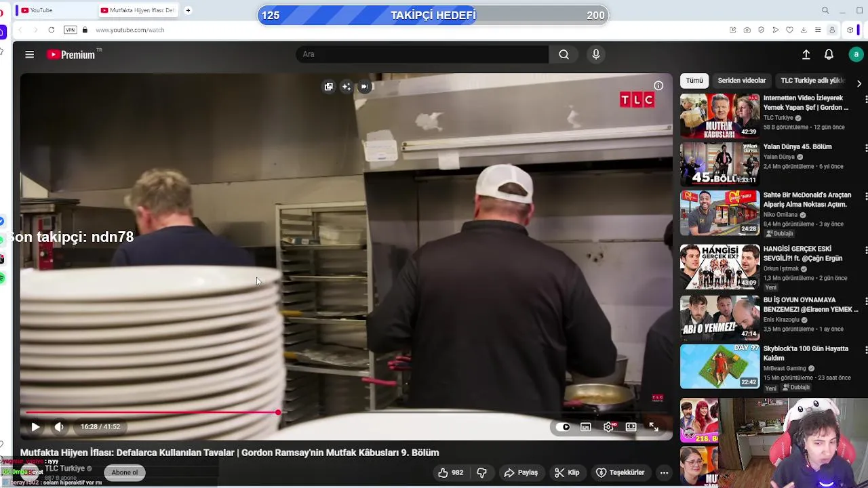Image resolution: width=868 pixels, height=488 pixels.
Task: Click the Teşekkürler thanks button
Action: tap(620, 472)
